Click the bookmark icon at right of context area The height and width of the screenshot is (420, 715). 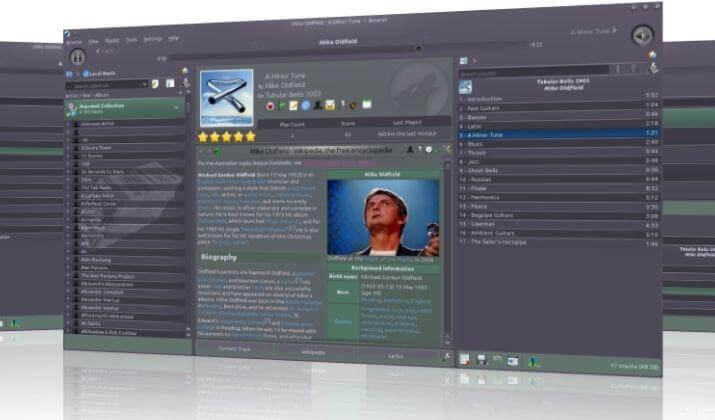pos(447,149)
